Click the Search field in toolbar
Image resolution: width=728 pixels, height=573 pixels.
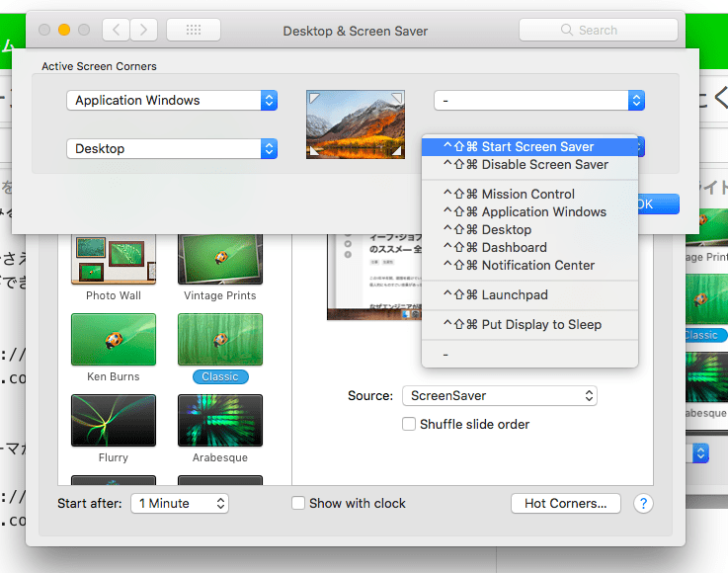coord(598,31)
